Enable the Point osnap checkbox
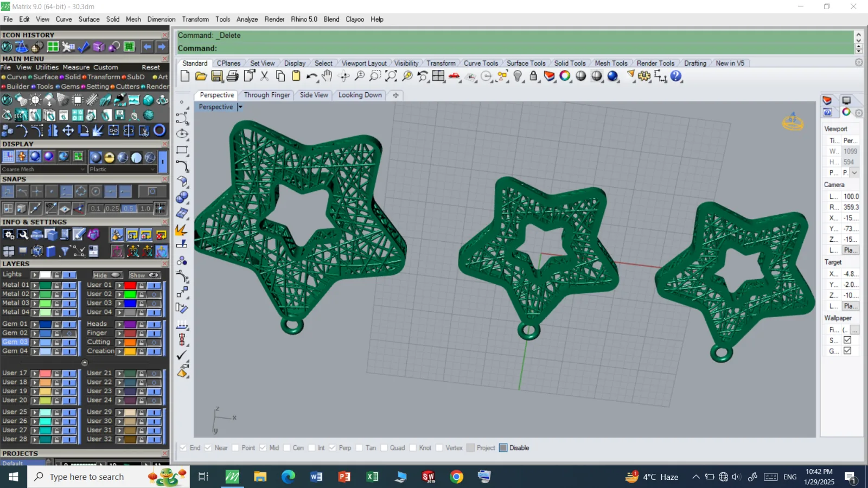 (235, 448)
